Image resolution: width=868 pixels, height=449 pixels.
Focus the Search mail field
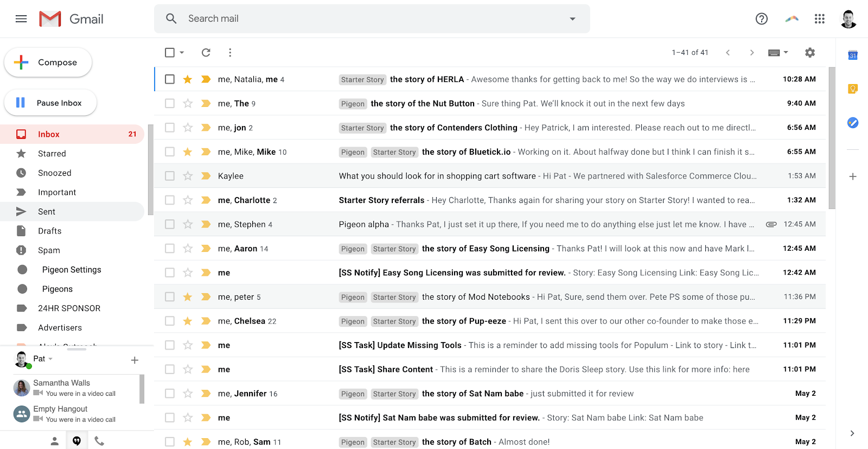click(372, 19)
